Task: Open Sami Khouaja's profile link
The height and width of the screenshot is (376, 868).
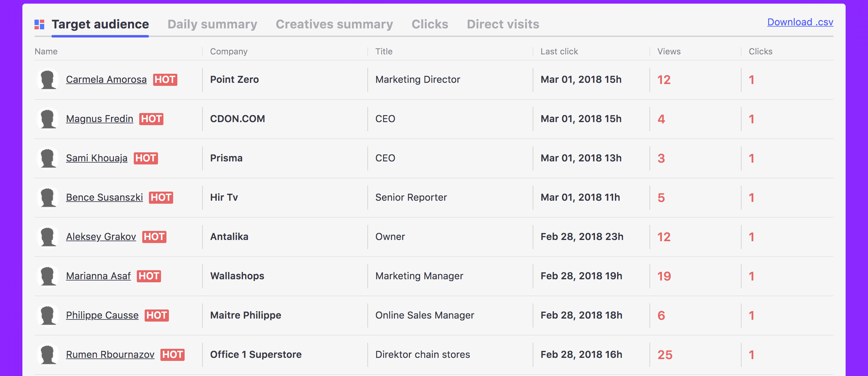Action: coord(97,158)
